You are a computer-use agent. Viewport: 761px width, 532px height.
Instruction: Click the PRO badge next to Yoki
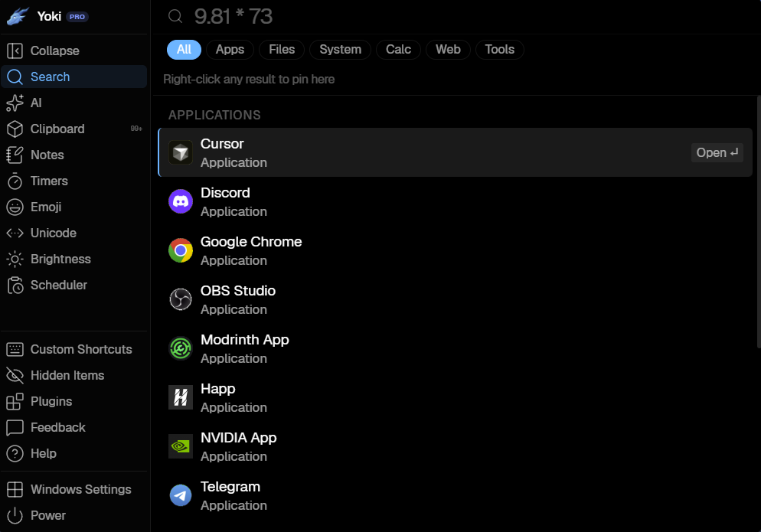77,17
